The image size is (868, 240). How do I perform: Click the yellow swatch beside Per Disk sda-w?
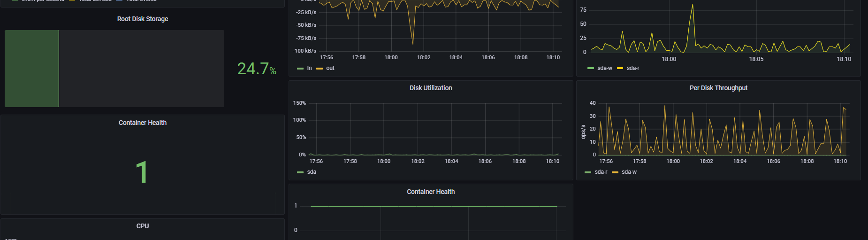tap(615, 172)
